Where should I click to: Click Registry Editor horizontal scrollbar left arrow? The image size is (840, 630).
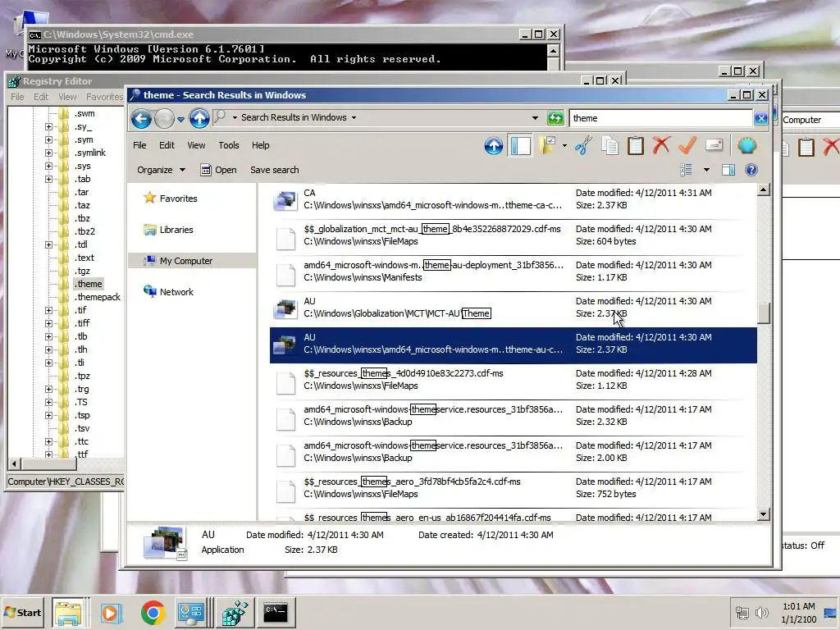(x=15, y=464)
